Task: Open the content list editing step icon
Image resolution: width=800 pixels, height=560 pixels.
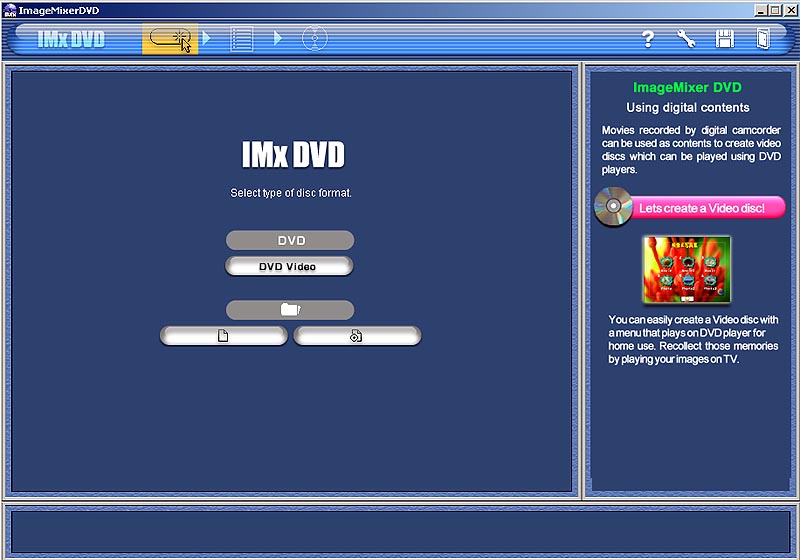Action: click(x=242, y=39)
